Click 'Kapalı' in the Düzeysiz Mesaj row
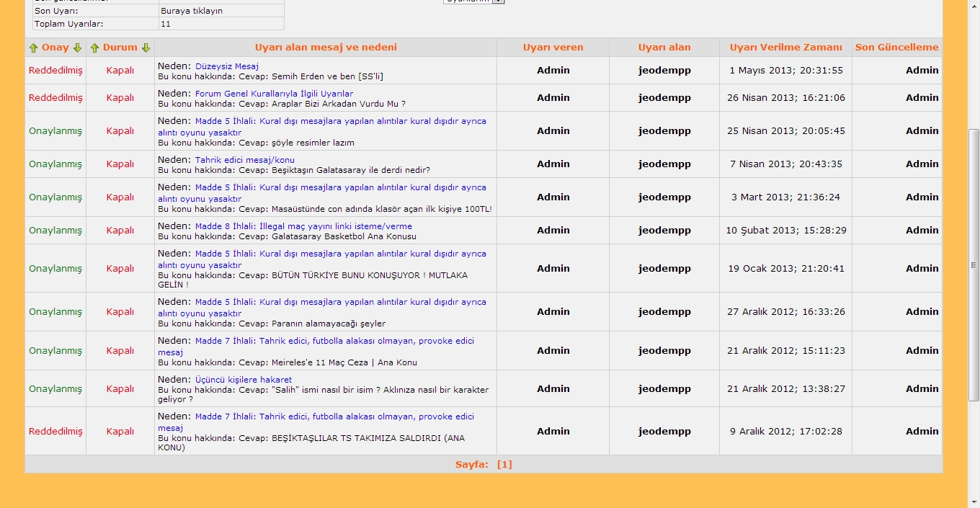980x508 pixels. [x=120, y=71]
